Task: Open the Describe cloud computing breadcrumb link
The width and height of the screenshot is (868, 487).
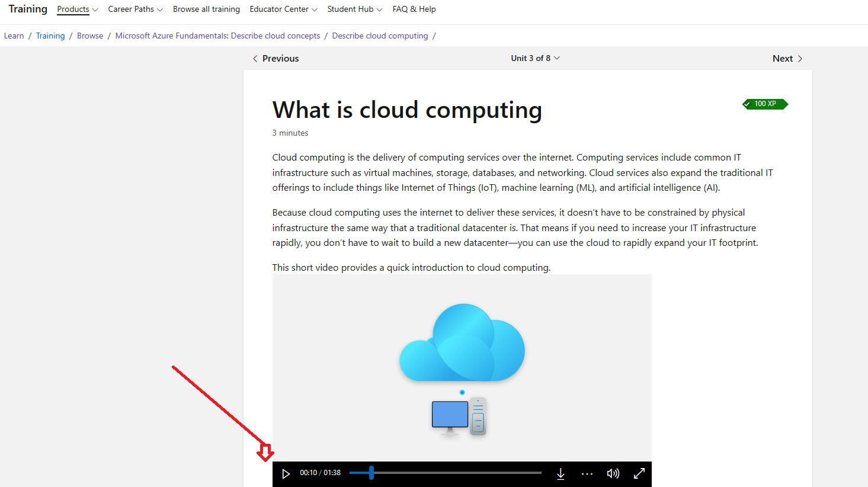Action: [380, 36]
